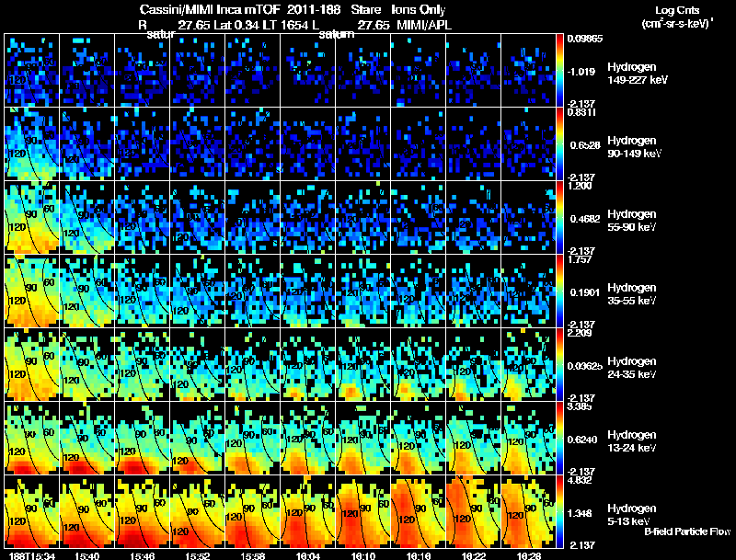Click the '0.1901' colorbar midpoint value

585,292
